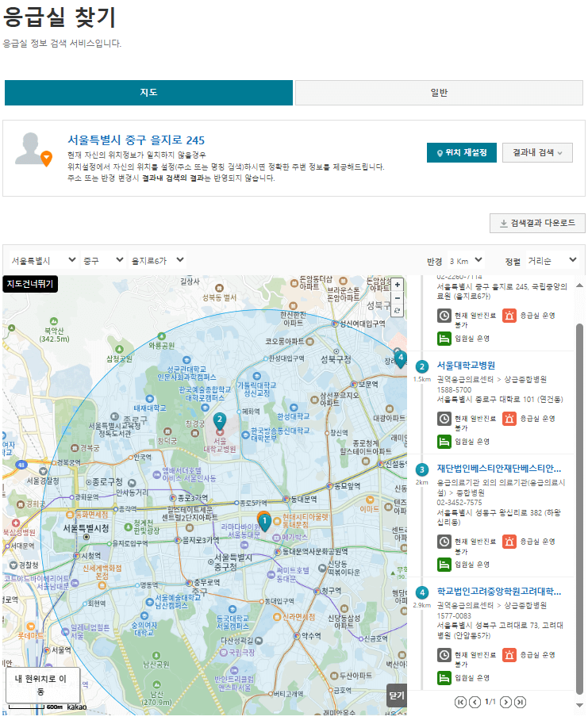Go to first page of results
The height and width of the screenshot is (728, 588).
[459, 702]
